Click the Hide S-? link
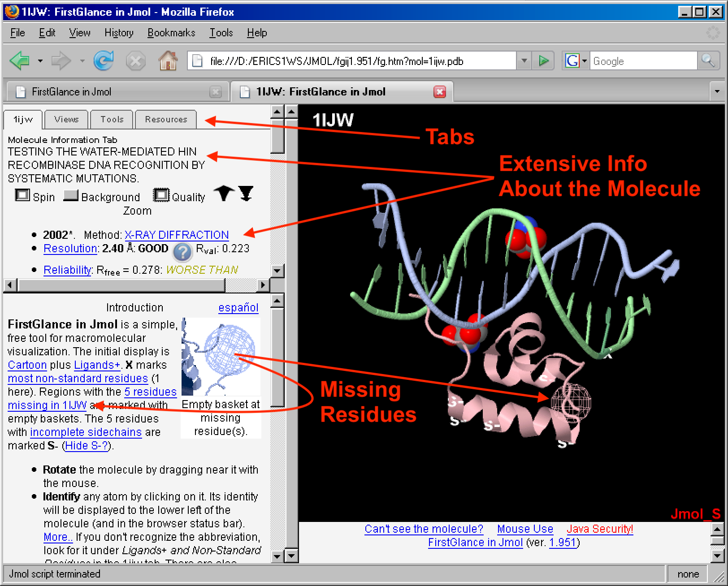728x586 pixels. click(87, 446)
